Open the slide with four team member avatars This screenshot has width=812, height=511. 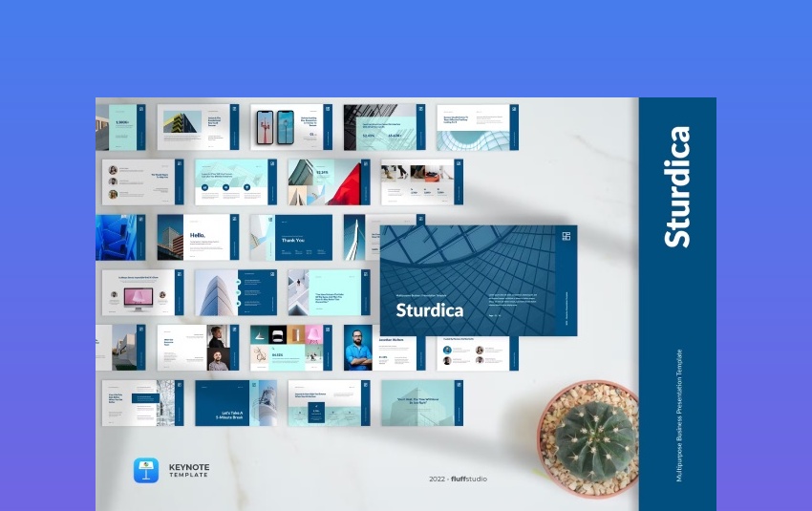[x=478, y=353]
